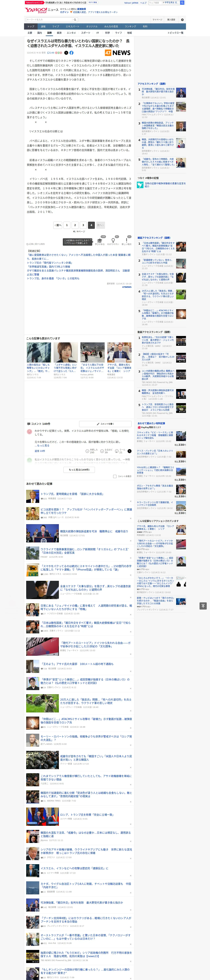Share first comment on X
210x980 pixels.
130,451
